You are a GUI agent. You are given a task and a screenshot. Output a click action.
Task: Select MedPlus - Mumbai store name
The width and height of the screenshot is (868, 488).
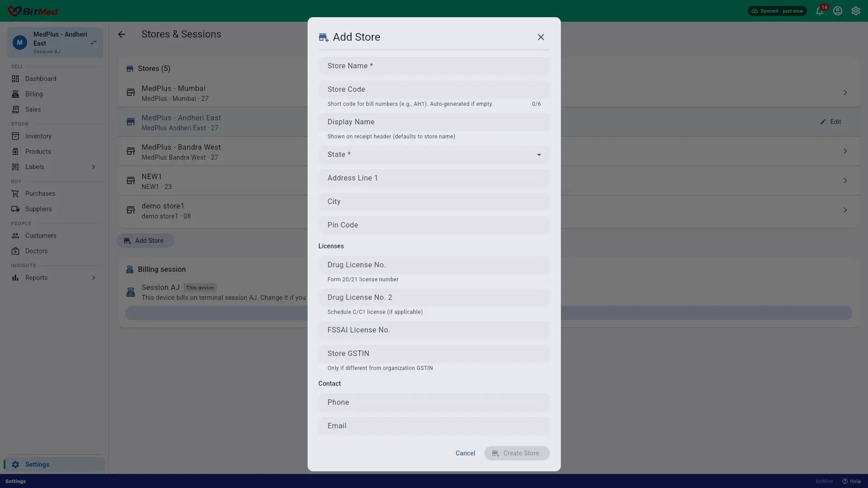pos(173,89)
